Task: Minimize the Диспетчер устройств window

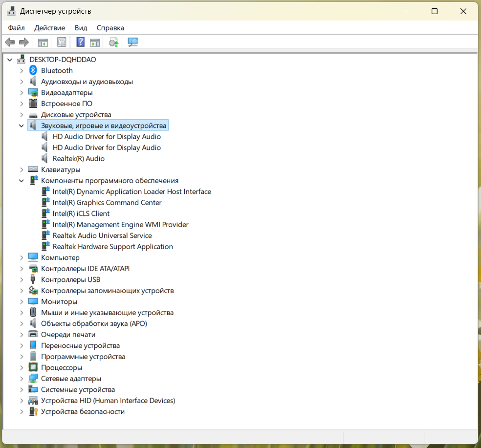Action: (x=406, y=11)
